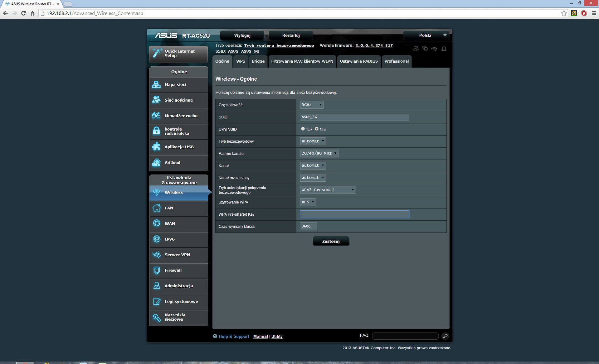
Task: Open the Utility link
Action: point(277,336)
